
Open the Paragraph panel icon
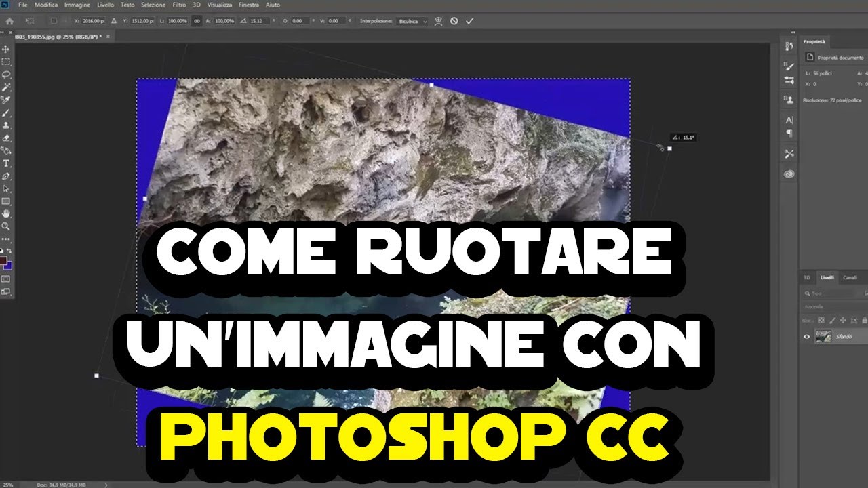[x=789, y=134]
